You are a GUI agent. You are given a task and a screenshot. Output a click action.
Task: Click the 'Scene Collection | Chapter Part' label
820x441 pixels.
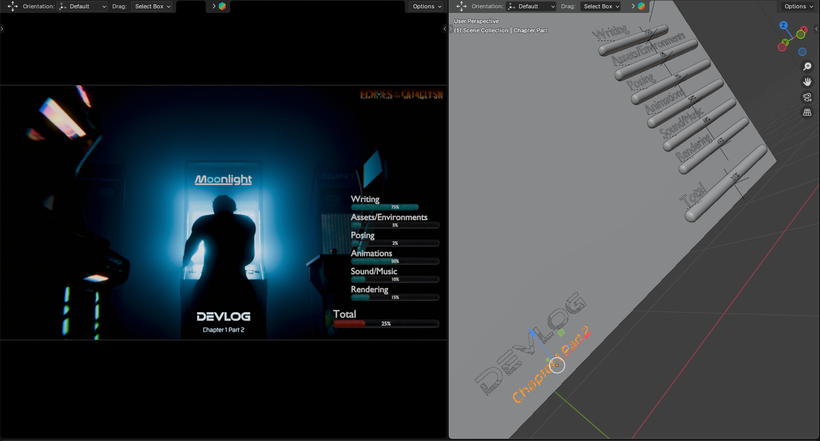[500, 30]
